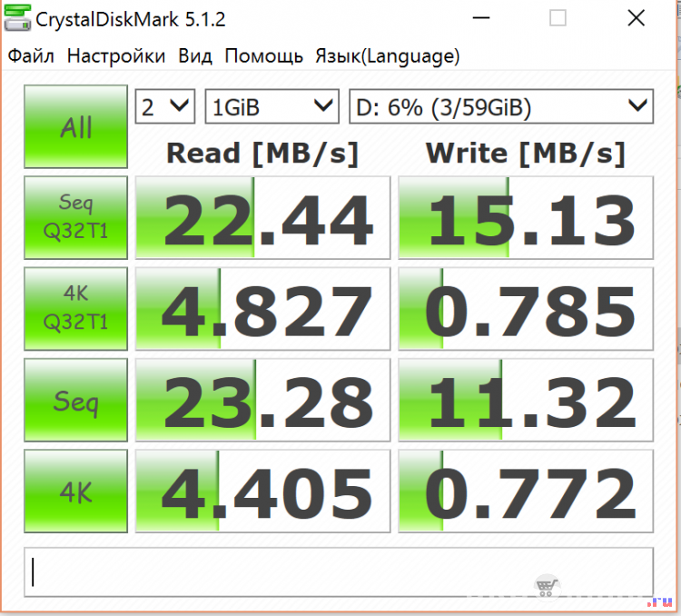
Task: Start the 4K Q32T1 test
Action: point(76,309)
